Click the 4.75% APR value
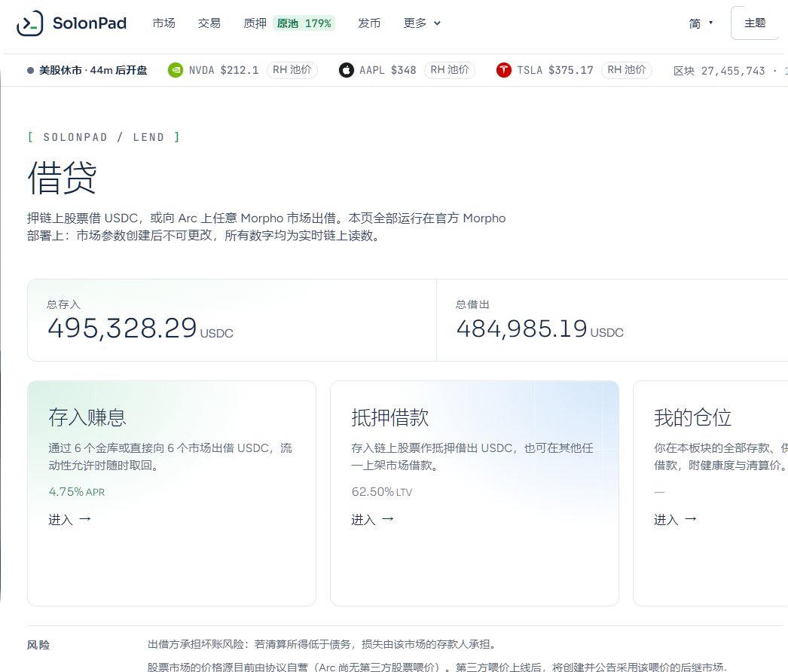 click(x=77, y=491)
